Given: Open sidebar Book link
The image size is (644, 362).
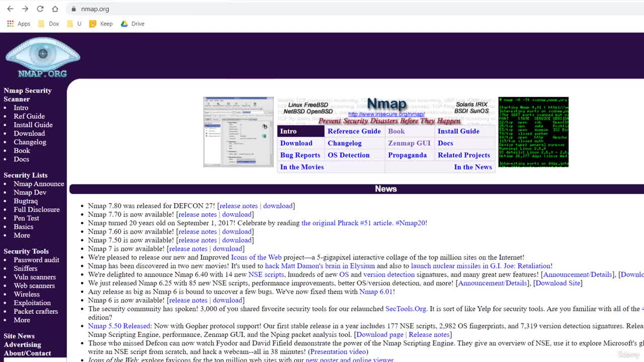Looking at the screenshot, I should (22, 150).
